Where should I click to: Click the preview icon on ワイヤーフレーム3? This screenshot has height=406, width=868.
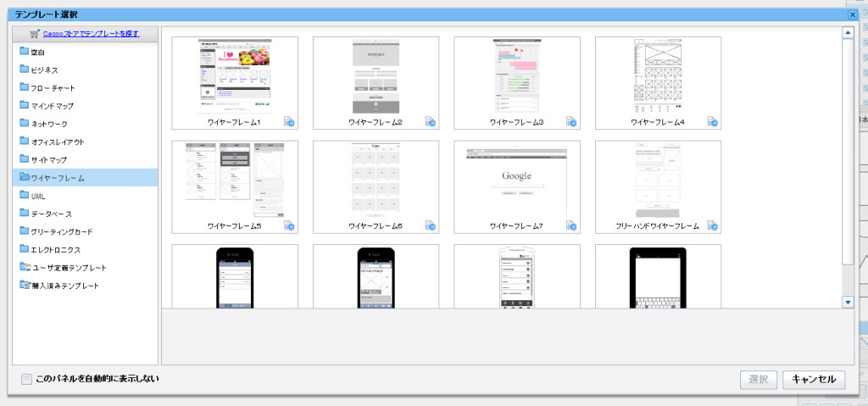coord(572,122)
